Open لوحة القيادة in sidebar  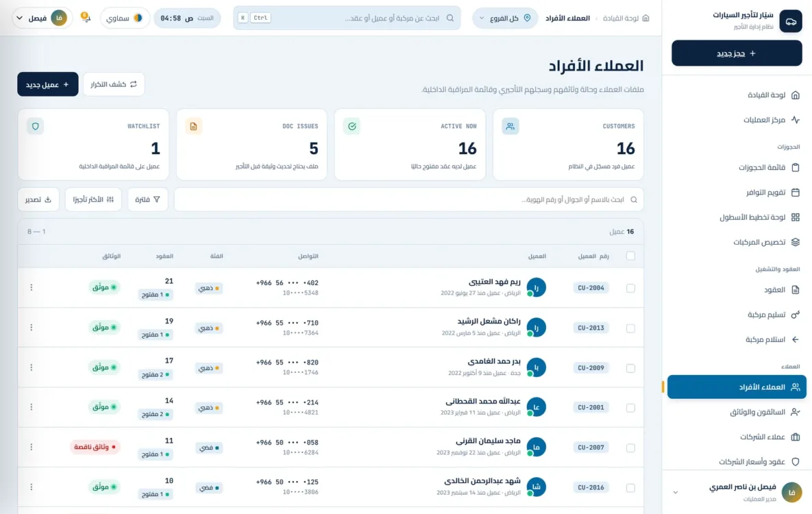click(x=737, y=95)
